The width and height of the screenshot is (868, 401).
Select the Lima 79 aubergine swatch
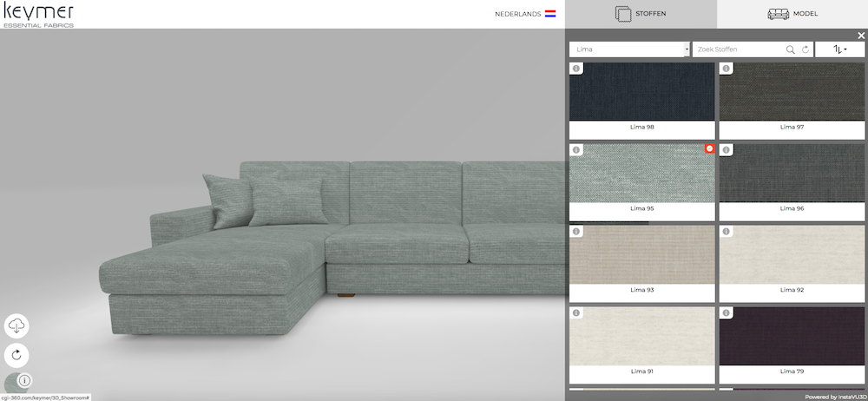[x=792, y=336]
